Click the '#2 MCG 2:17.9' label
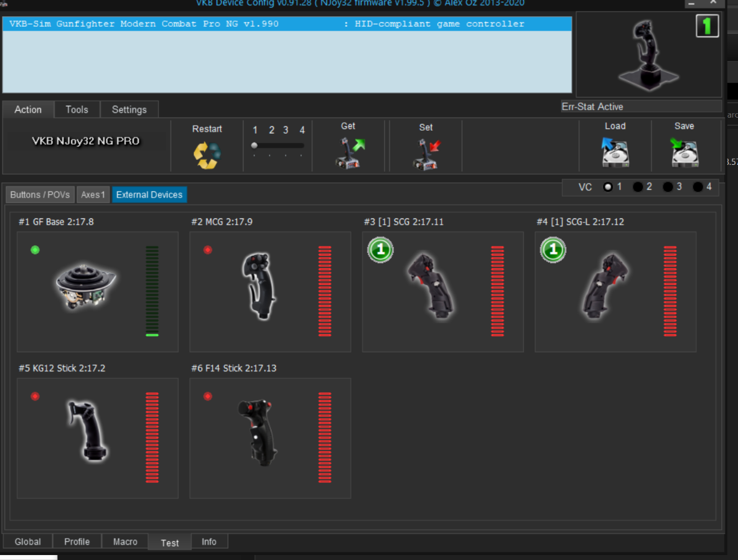The height and width of the screenshot is (560, 738). 222,222
